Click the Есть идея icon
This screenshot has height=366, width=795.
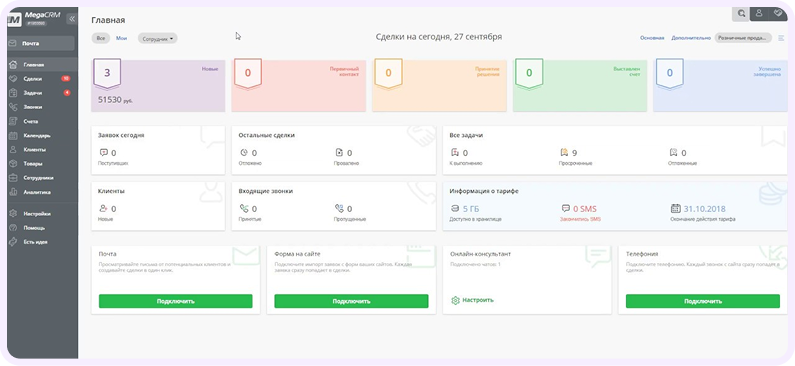(x=13, y=242)
